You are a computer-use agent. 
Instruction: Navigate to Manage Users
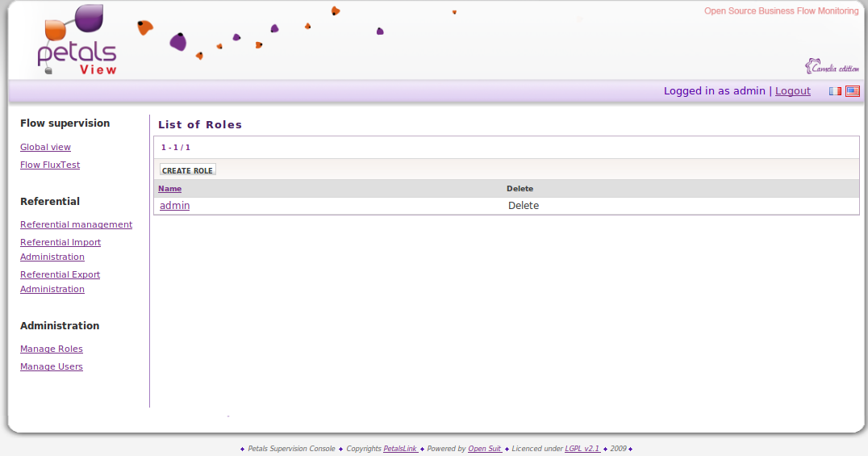tap(52, 366)
